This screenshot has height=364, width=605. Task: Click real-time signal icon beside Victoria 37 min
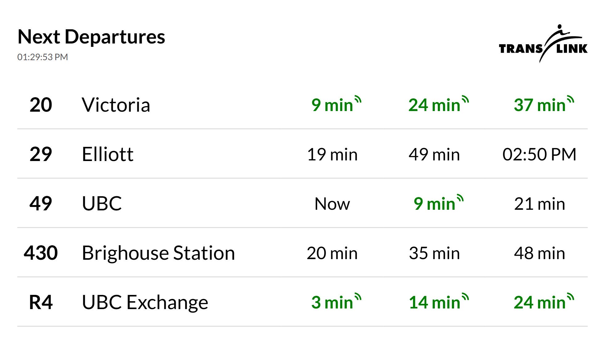(570, 100)
